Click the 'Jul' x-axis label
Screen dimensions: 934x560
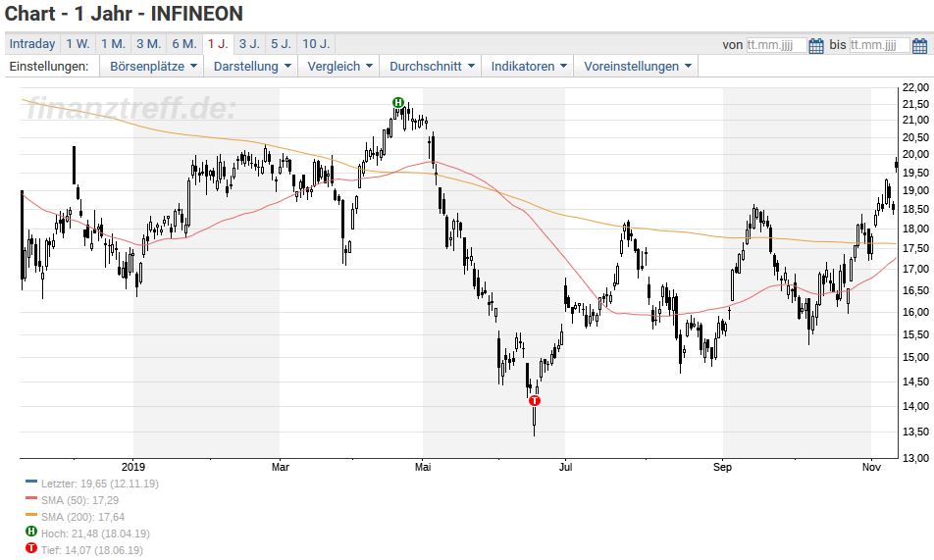tap(565, 467)
